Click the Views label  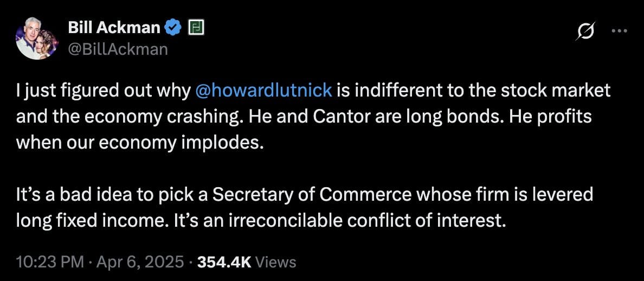(275, 261)
